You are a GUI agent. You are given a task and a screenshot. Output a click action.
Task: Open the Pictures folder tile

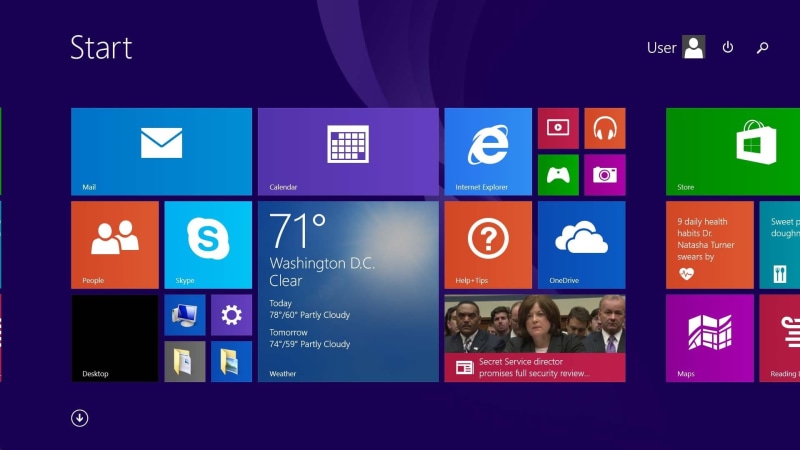click(231, 362)
